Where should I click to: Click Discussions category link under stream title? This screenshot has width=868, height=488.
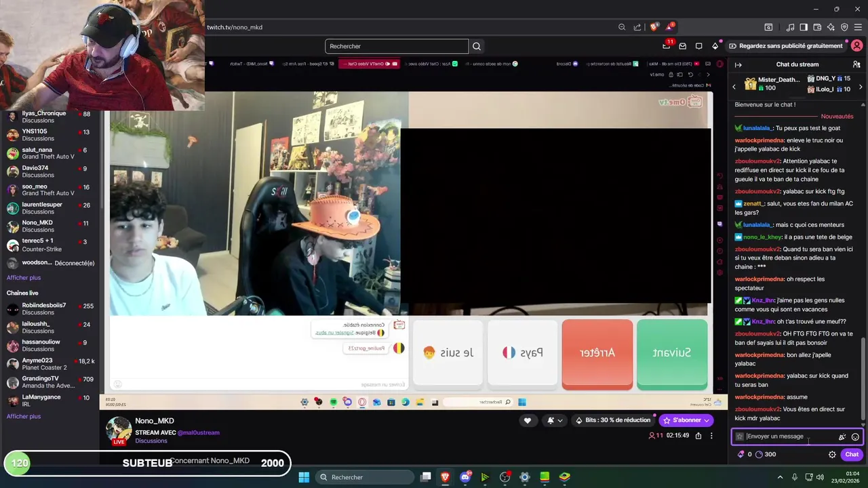tap(151, 441)
